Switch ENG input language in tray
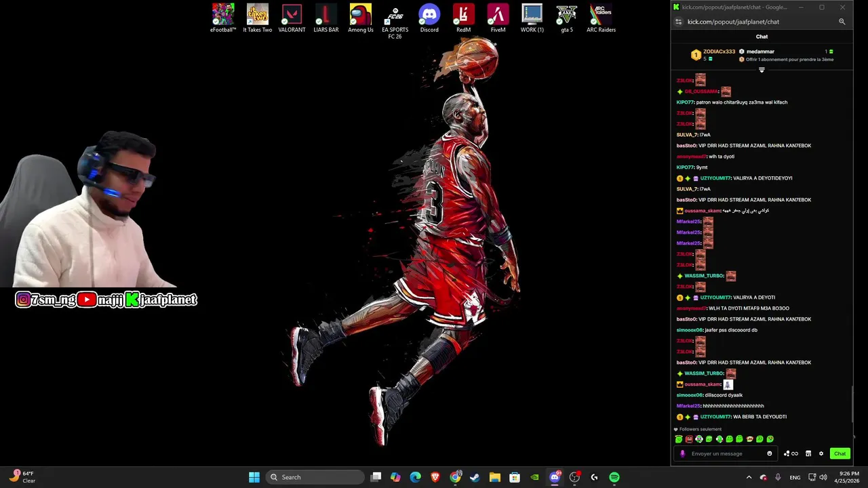Viewport: 868px width, 488px height. (795, 477)
